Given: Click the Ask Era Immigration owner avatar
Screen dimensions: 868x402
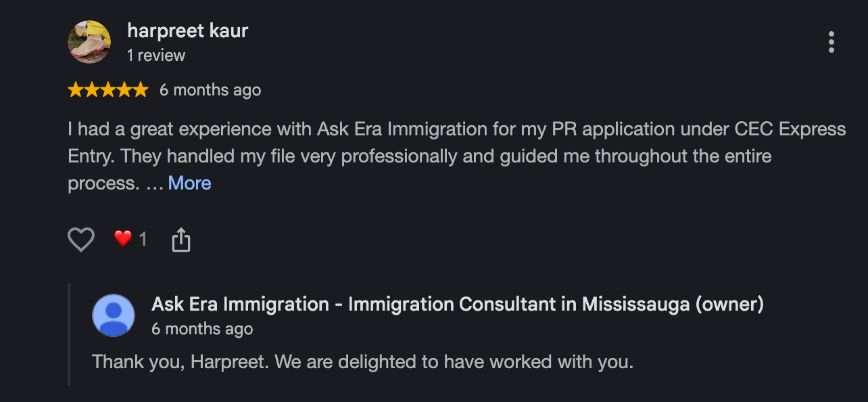Looking at the screenshot, I should click(114, 315).
